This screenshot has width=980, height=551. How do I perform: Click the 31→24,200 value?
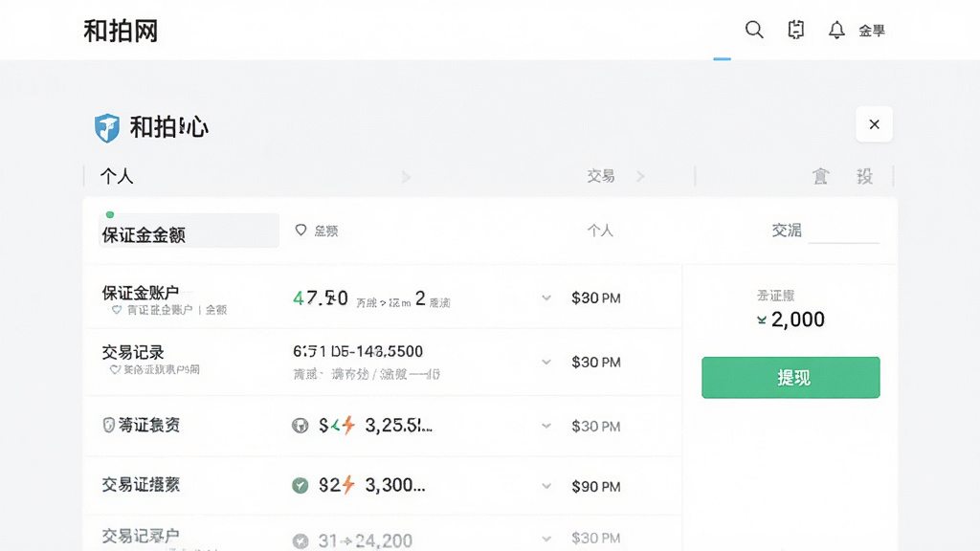coord(365,541)
